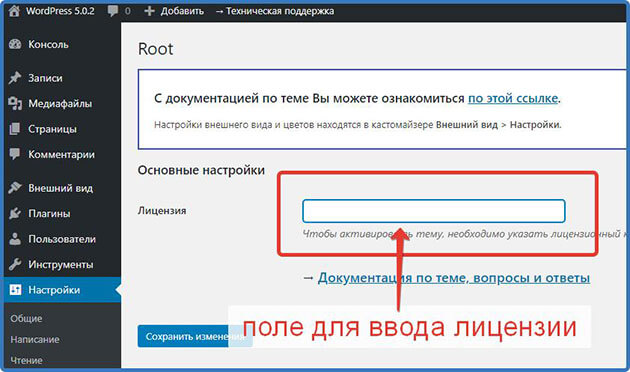Click the Страницы pages icon
This screenshot has height=372, width=630.
coord(15,129)
